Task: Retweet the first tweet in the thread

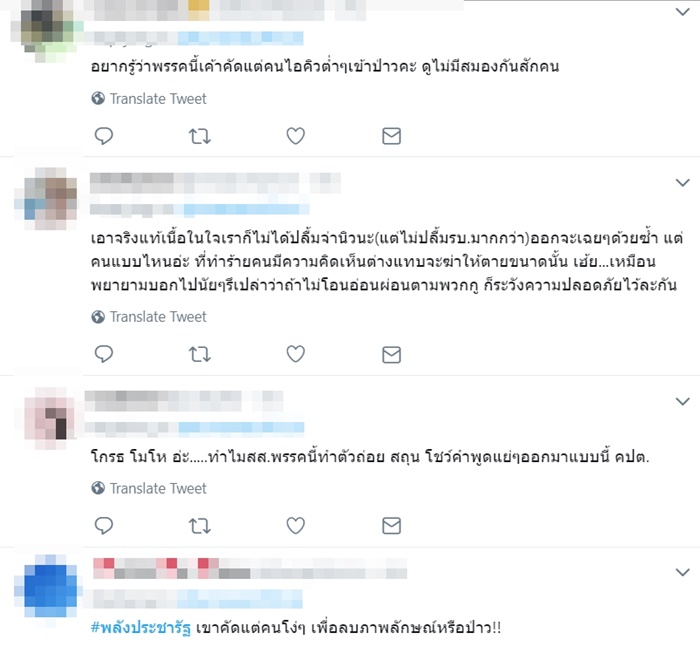Action: 200,136
